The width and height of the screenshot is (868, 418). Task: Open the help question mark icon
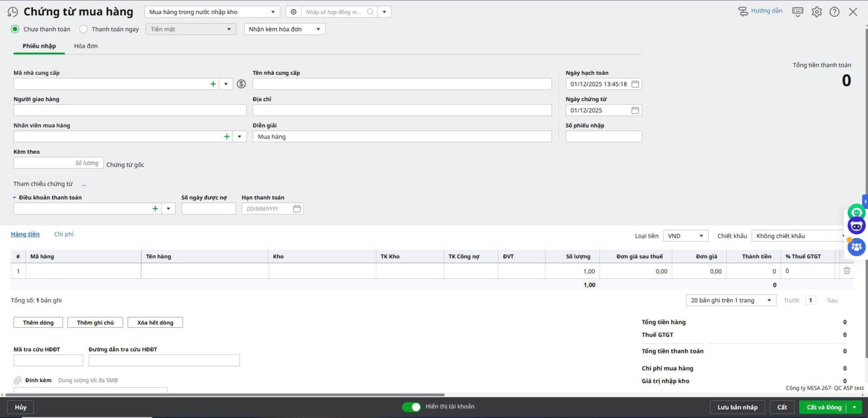coord(834,12)
